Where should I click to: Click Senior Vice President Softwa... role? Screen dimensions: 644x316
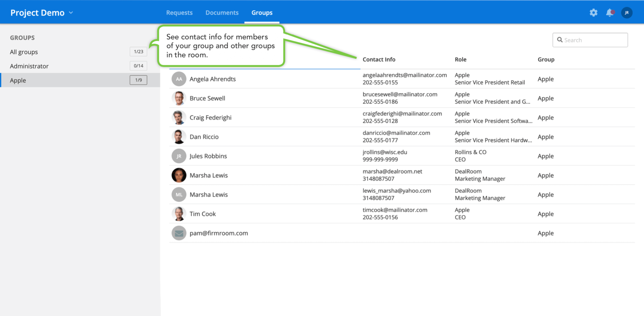(493, 121)
